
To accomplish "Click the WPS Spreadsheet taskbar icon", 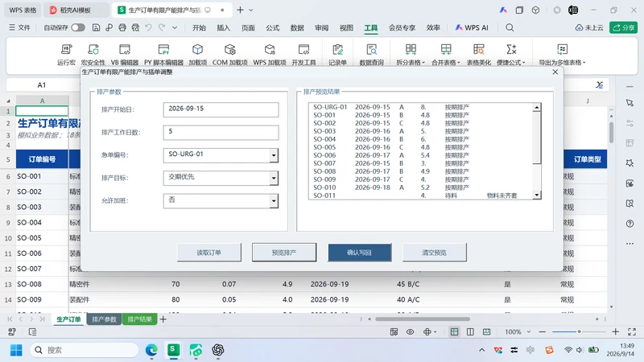I will tap(173, 350).
